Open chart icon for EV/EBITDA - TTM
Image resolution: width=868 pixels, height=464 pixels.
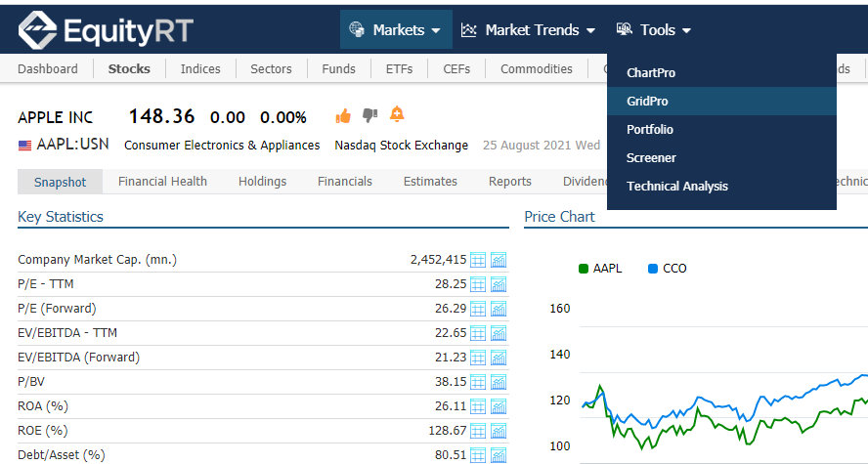499,333
